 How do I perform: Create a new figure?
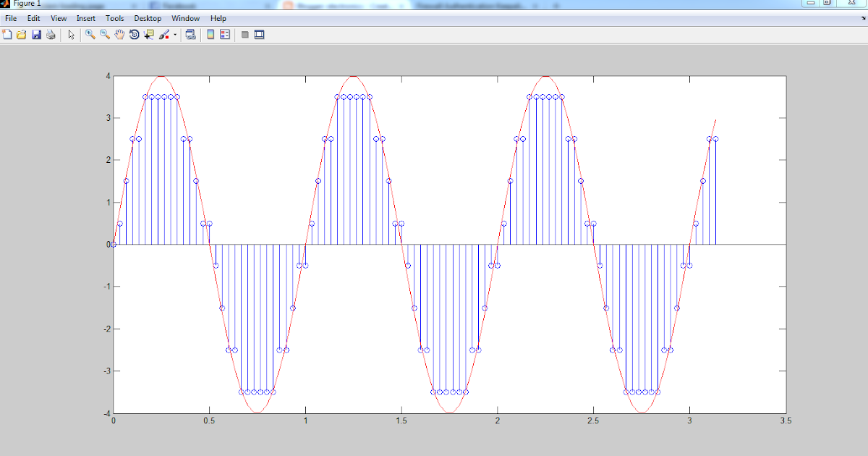pyautogui.click(x=8, y=34)
